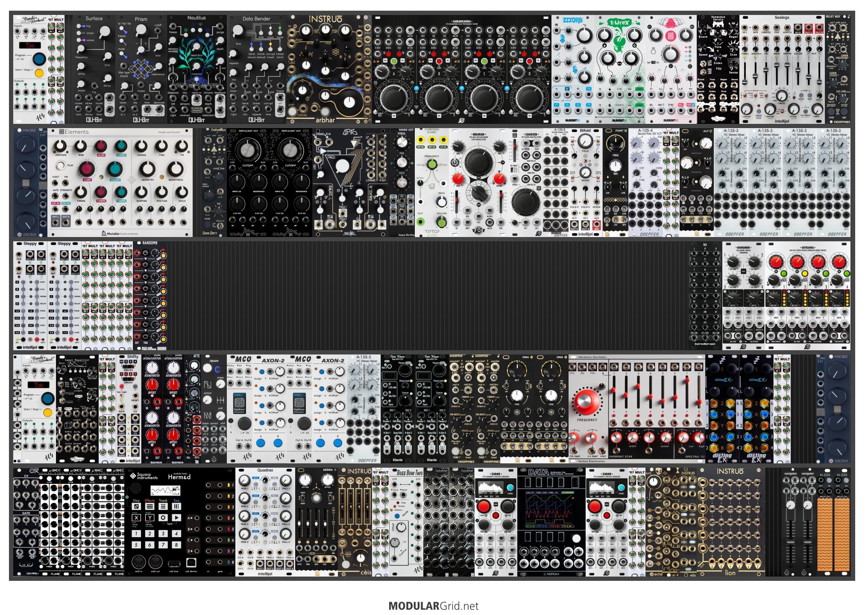This screenshot has width=868, height=615.
Task: Select Hermod numbered pad 1
Action: (136, 533)
